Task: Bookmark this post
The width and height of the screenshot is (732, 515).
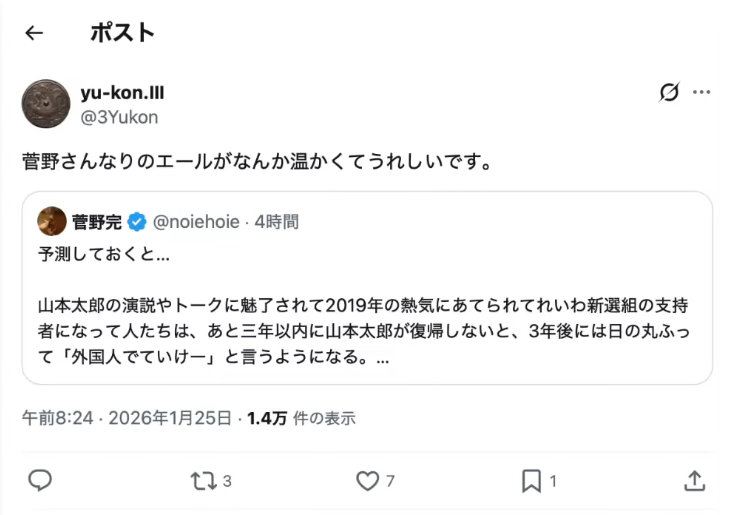Action: tap(531, 481)
